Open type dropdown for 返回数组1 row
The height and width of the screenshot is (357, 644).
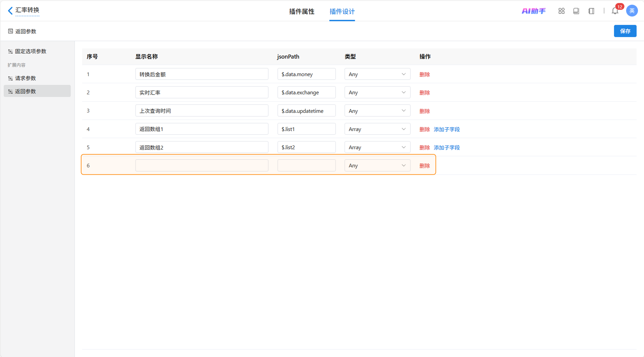[x=377, y=129]
